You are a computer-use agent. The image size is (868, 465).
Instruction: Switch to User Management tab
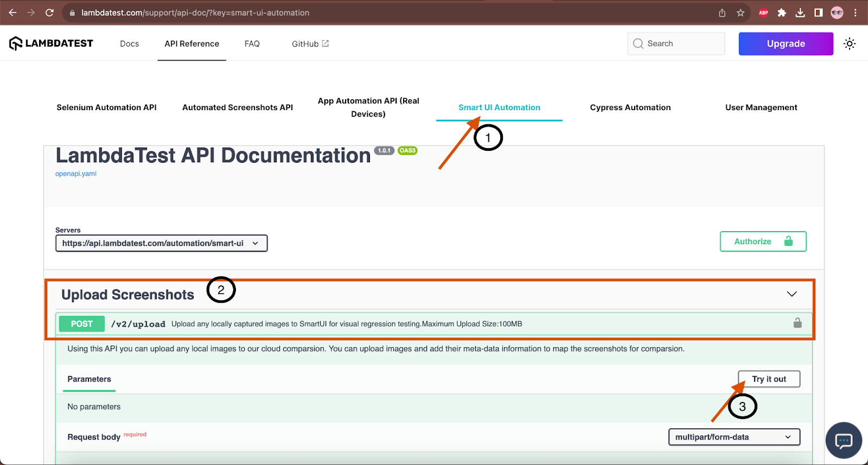coord(761,107)
